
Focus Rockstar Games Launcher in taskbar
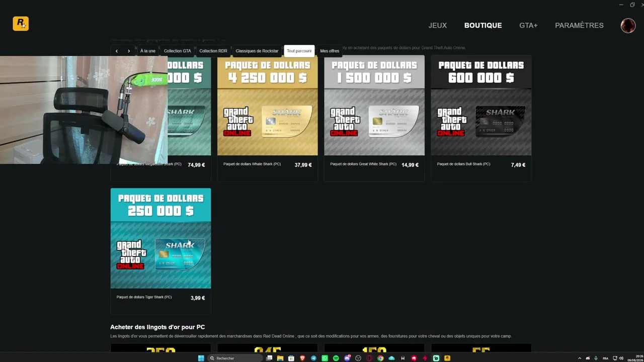click(447, 358)
